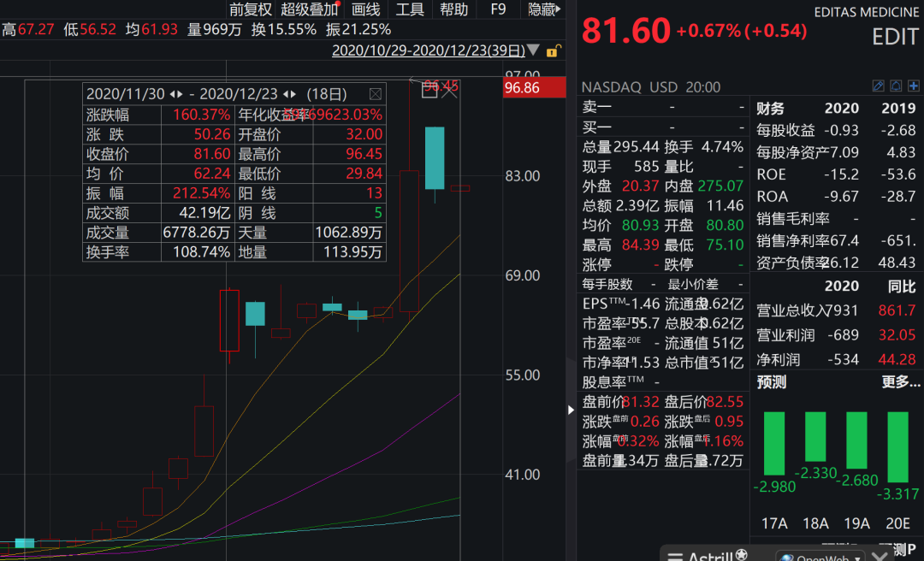
Task: Click the 年化收益率 value cell
Action: pyautogui.click(x=347, y=115)
